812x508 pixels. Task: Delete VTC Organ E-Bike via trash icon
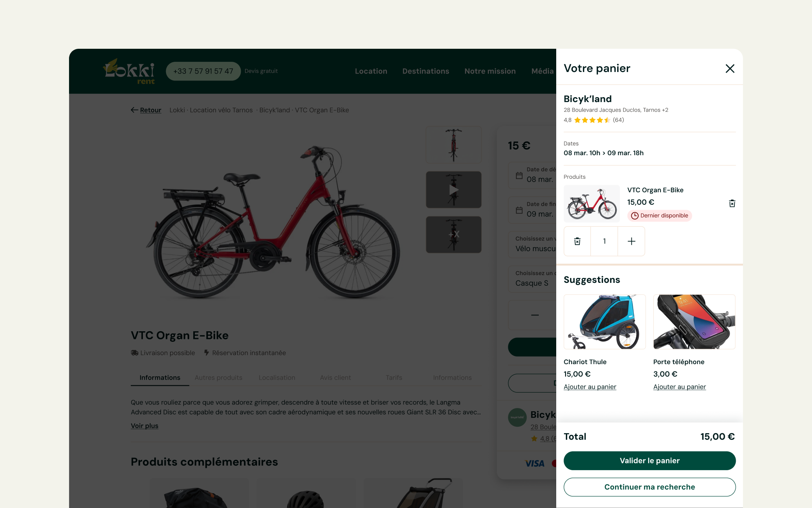732,203
